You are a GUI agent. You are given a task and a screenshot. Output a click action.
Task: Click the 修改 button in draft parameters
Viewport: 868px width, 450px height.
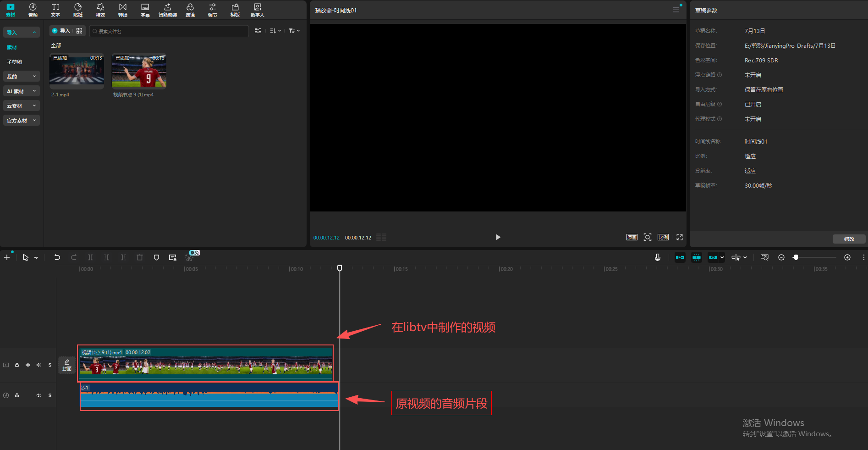click(849, 239)
